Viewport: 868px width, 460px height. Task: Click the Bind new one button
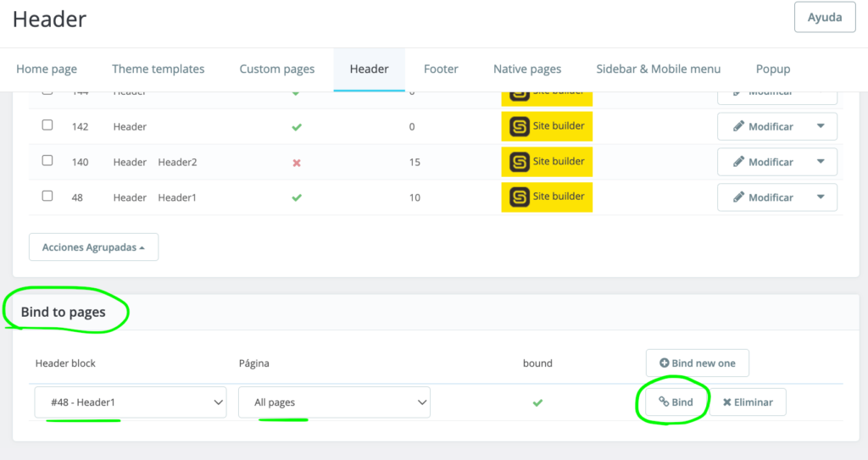[x=697, y=363]
